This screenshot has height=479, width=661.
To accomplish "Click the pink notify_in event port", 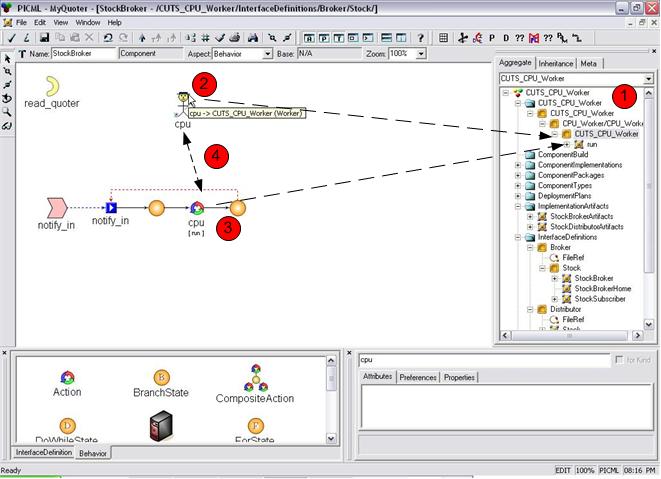I will pyautogui.click(x=56, y=207).
